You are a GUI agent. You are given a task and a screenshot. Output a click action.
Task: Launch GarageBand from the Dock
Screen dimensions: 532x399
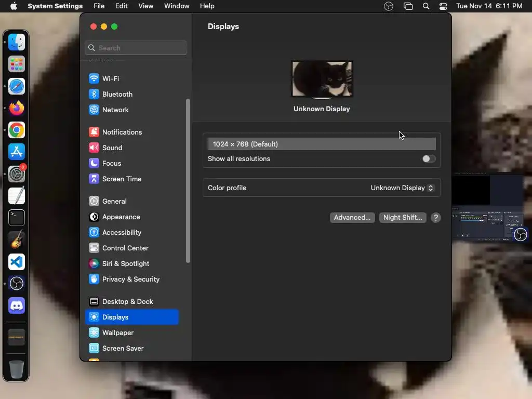point(16,240)
